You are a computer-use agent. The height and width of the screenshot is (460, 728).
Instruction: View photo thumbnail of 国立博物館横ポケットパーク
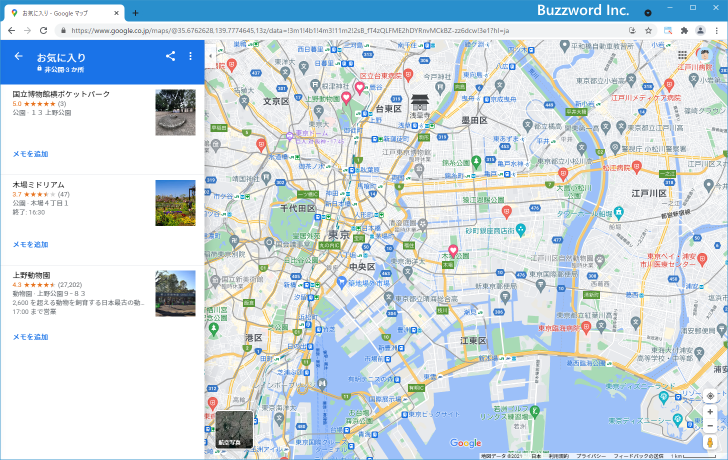(x=176, y=112)
